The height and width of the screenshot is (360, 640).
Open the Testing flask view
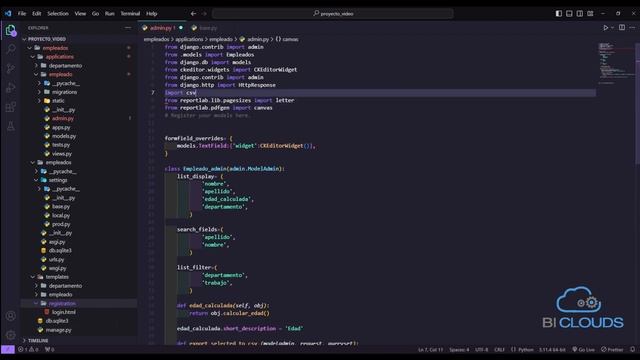(11, 126)
